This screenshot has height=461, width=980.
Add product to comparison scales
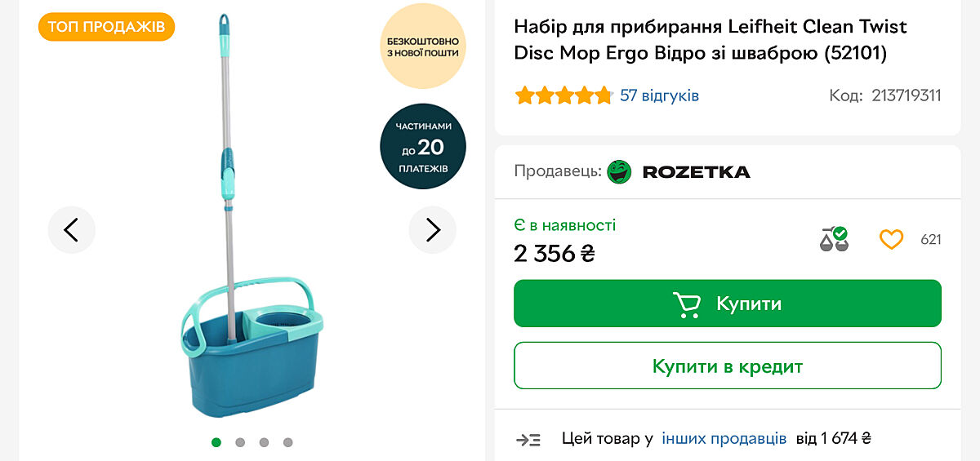click(x=834, y=239)
